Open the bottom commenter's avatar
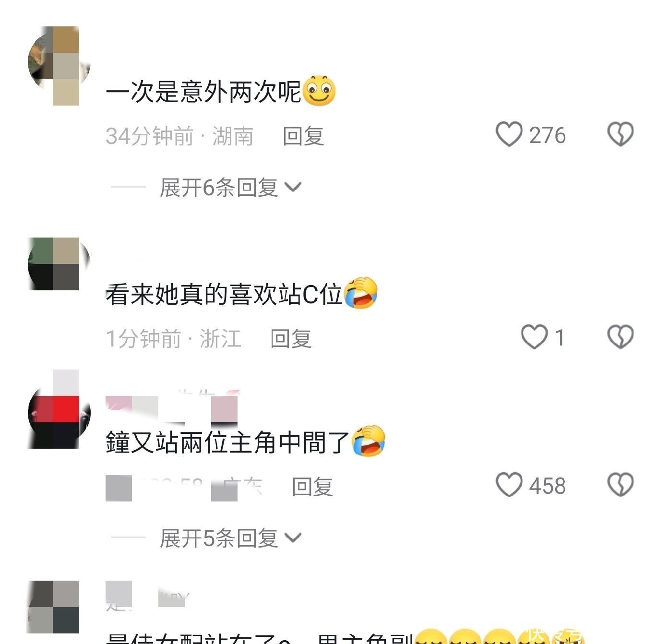The width and height of the screenshot is (668, 644). [x=53, y=607]
